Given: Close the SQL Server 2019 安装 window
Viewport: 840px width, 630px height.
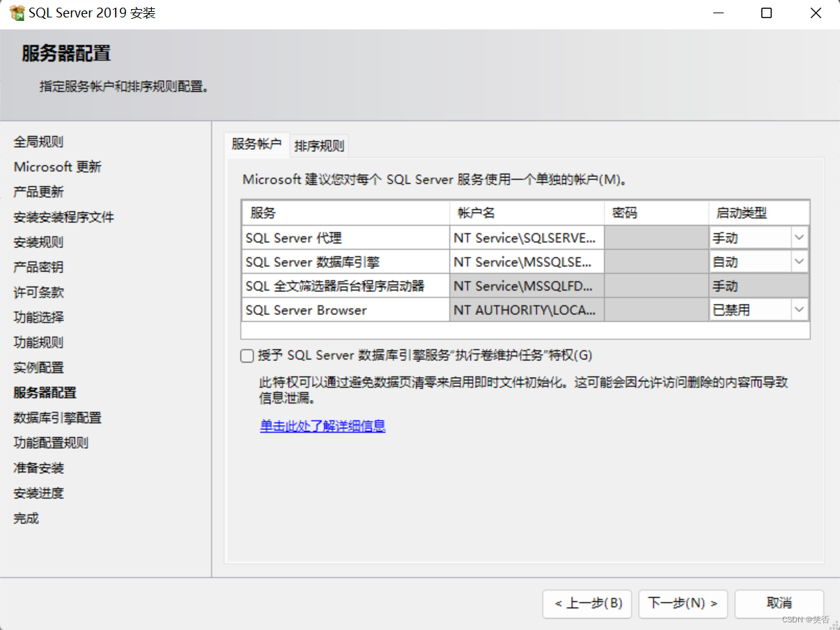Looking at the screenshot, I should [816, 13].
